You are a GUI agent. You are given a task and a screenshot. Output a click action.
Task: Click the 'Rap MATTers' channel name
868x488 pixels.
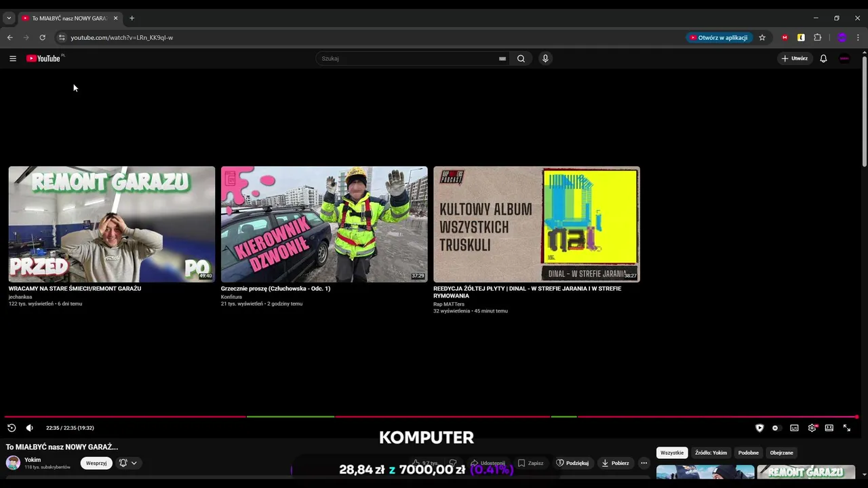click(449, 304)
